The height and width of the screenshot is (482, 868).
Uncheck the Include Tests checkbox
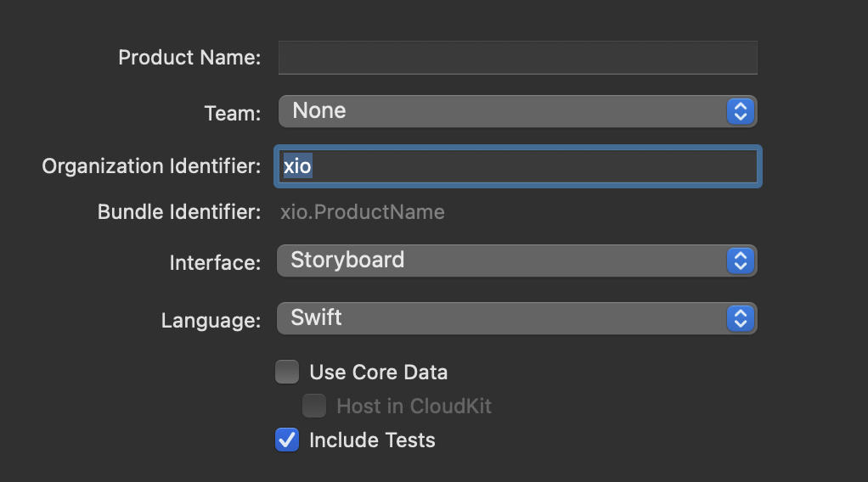coord(287,440)
